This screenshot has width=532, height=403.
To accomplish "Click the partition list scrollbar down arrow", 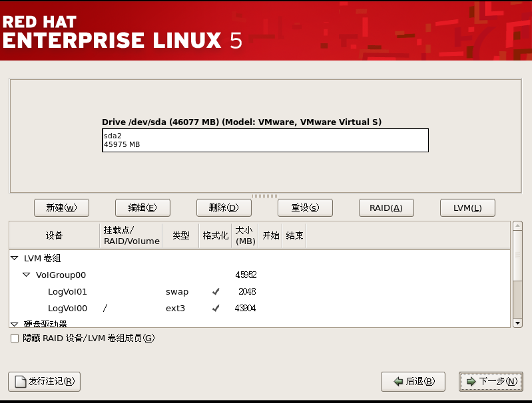I will pyautogui.click(x=517, y=323).
